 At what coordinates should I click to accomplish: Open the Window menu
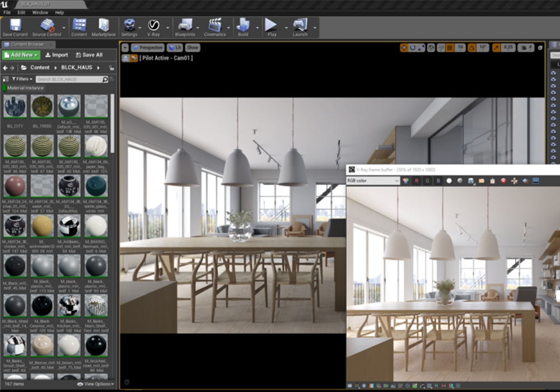pos(40,12)
